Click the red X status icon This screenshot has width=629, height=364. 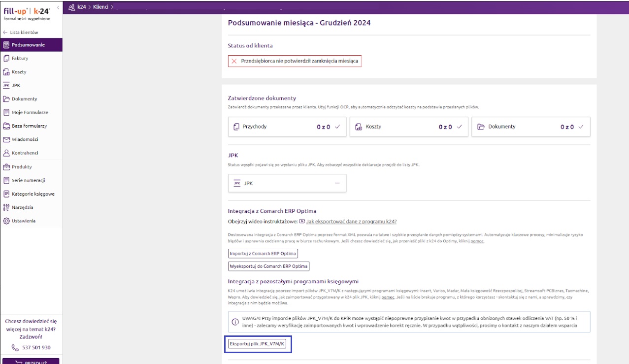click(234, 61)
